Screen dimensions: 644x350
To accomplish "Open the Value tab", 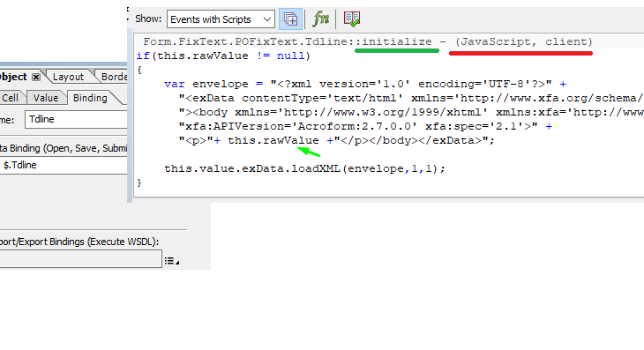I will [x=46, y=98].
